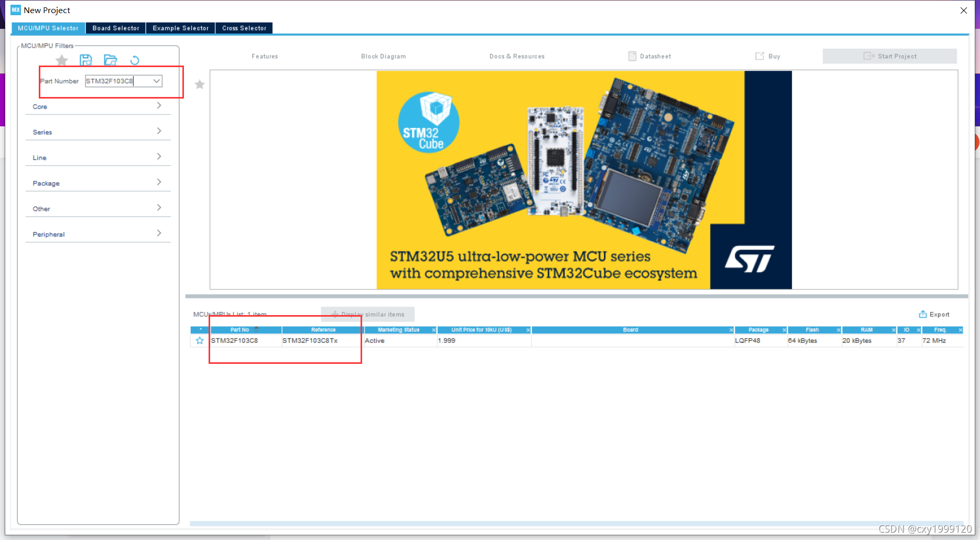Click the favorites star filter icon
The width and height of the screenshot is (980, 540).
[62, 60]
